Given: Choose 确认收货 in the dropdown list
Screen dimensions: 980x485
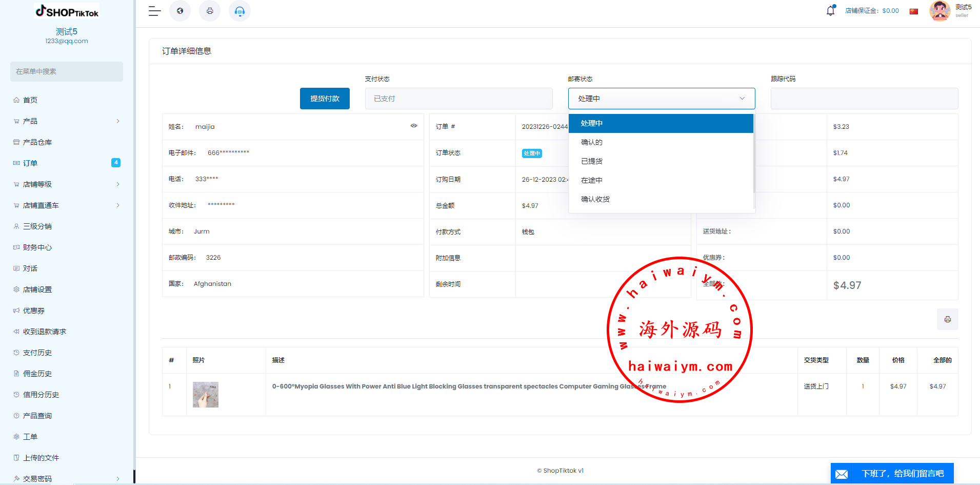Looking at the screenshot, I should tap(595, 199).
